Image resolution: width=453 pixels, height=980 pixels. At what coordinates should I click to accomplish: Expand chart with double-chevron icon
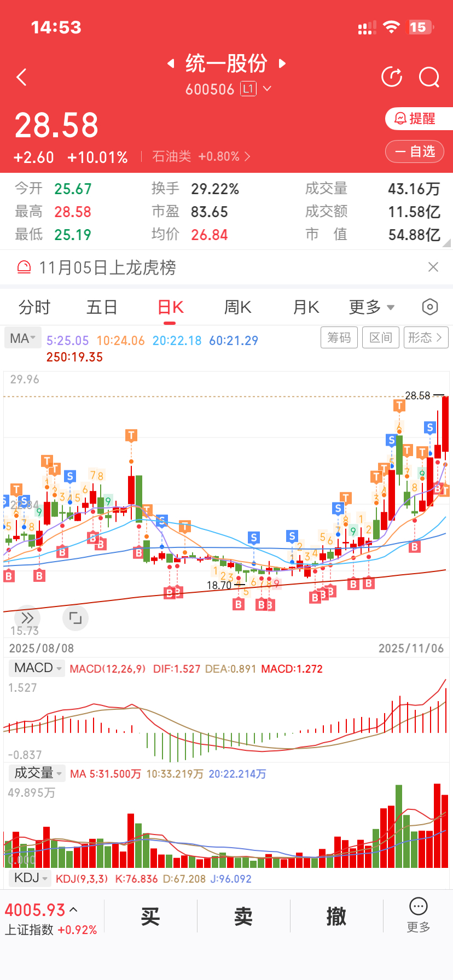pyautogui.click(x=27, y=618)
